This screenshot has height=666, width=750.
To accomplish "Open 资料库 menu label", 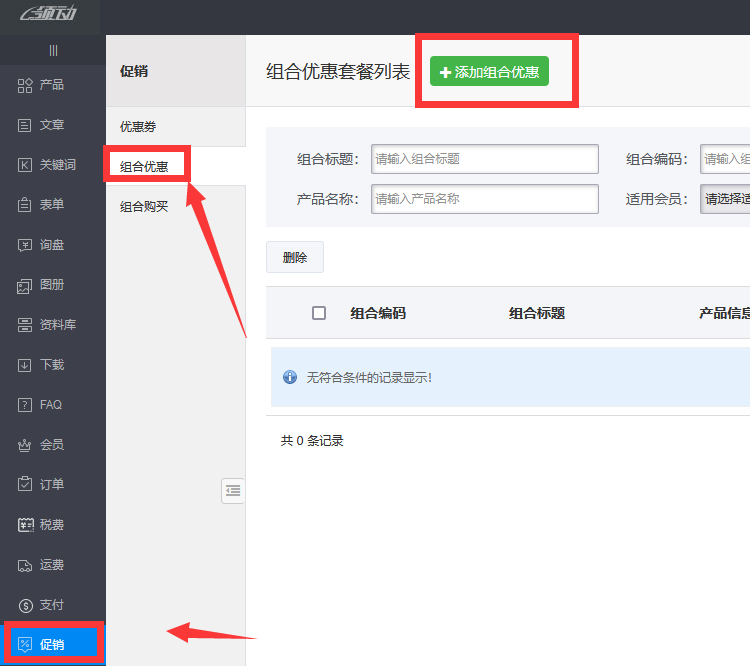I will (x=58, y=325).
